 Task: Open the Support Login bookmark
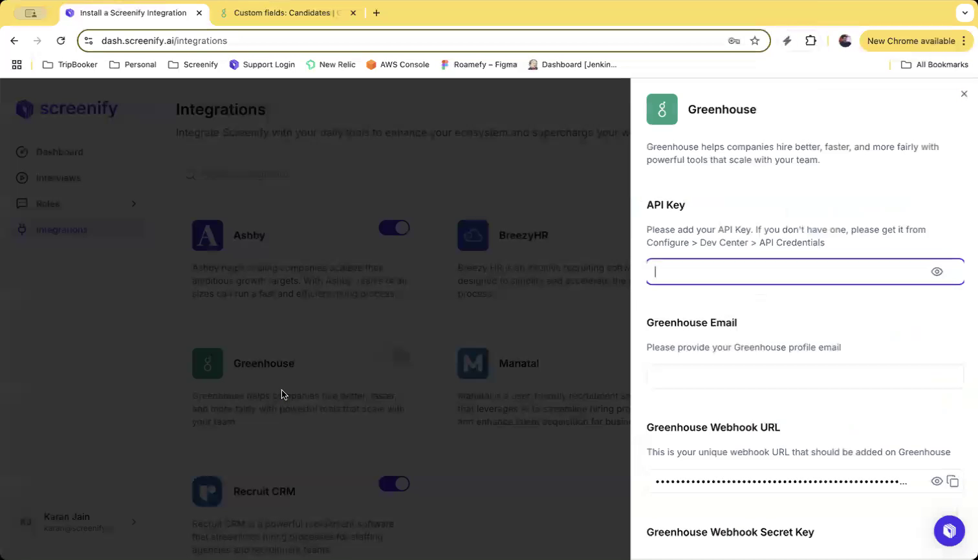[x=262, y=65]
